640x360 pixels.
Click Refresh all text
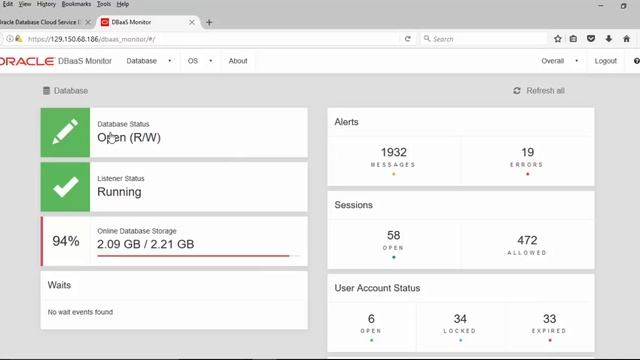pos(545,91)
